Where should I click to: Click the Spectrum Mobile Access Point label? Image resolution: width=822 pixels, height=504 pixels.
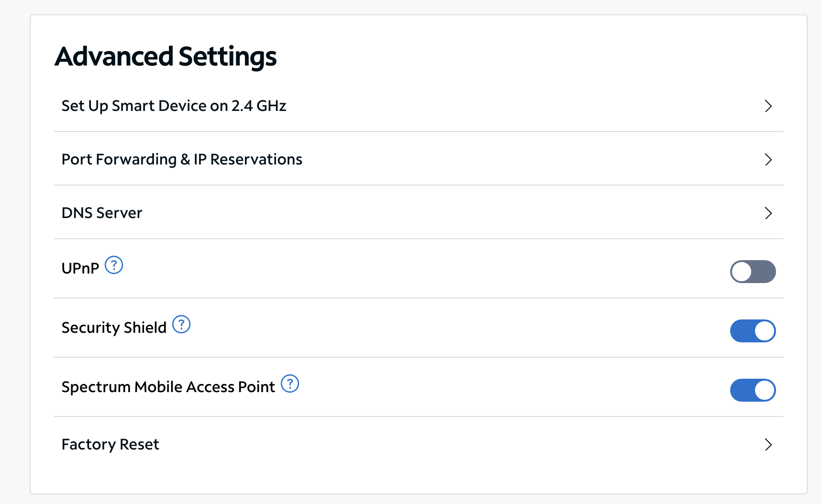168,387
